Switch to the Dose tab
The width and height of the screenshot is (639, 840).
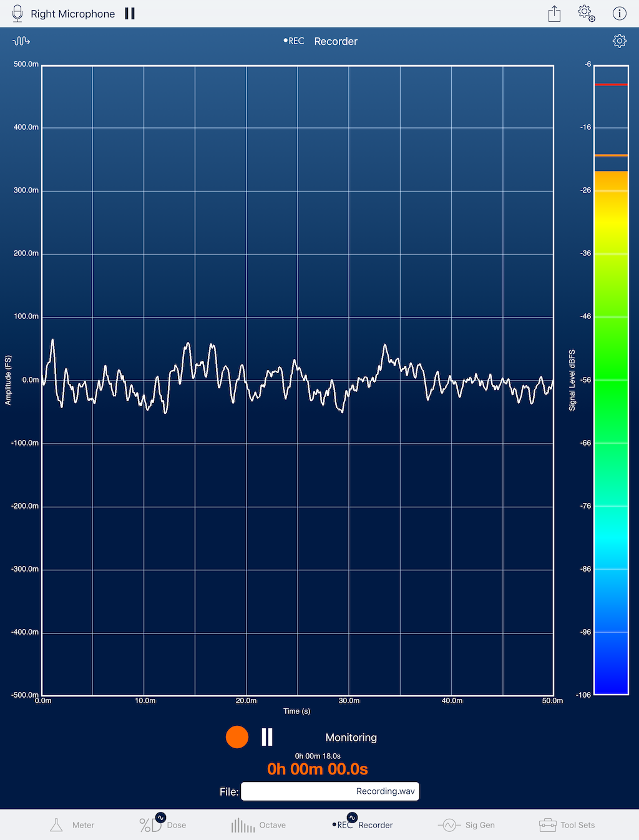[162, 825]
